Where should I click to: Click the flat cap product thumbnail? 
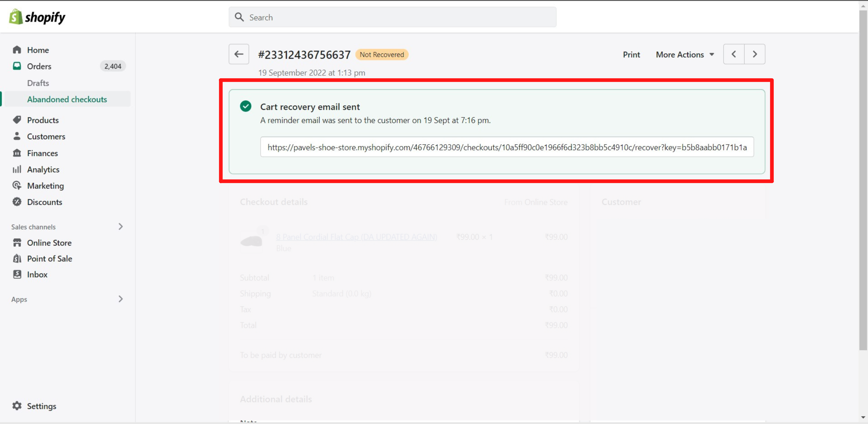[x=251, y=241]
